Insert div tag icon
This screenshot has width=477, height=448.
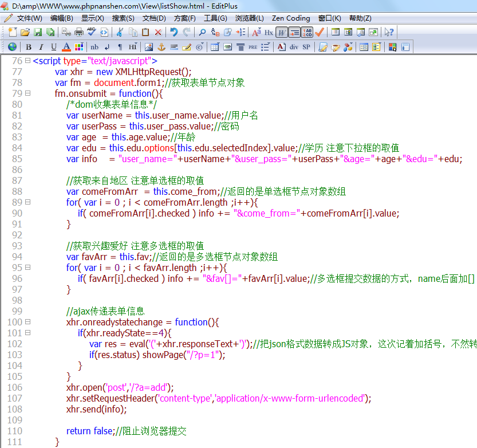point(294,47)
